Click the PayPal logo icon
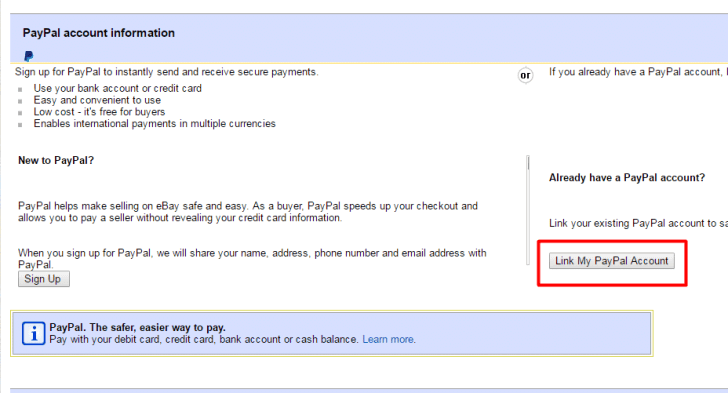Image resolution: width=728 pixels, height=393 pixels. click(x=29, y=56)
